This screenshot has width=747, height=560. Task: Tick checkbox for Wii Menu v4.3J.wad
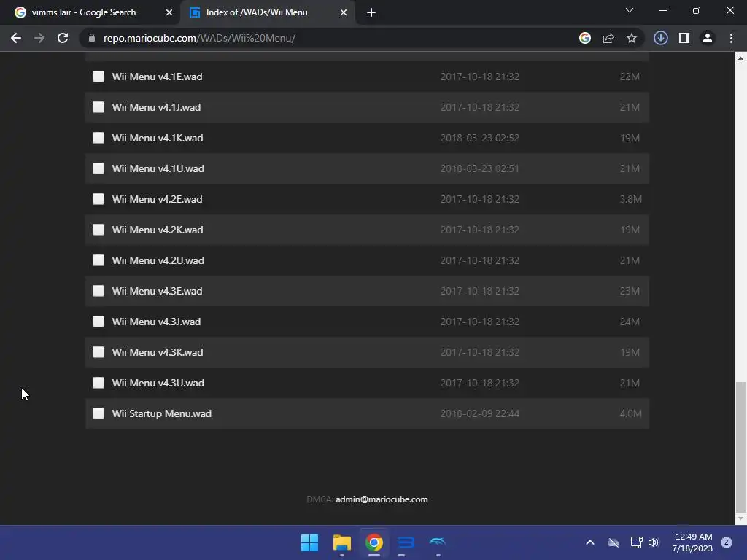[x=98, y=322]
